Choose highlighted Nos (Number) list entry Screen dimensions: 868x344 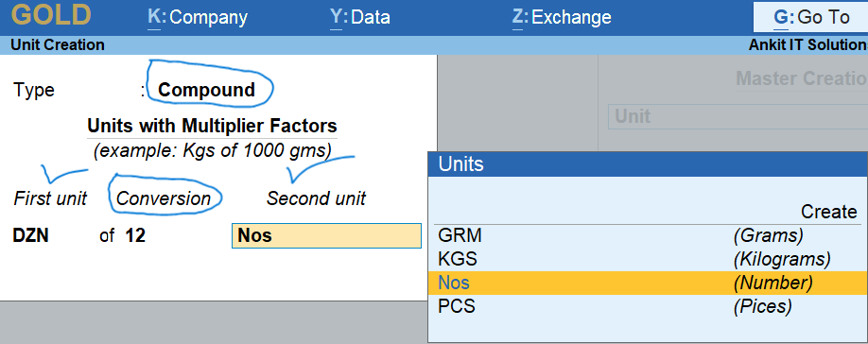point(648,284)
